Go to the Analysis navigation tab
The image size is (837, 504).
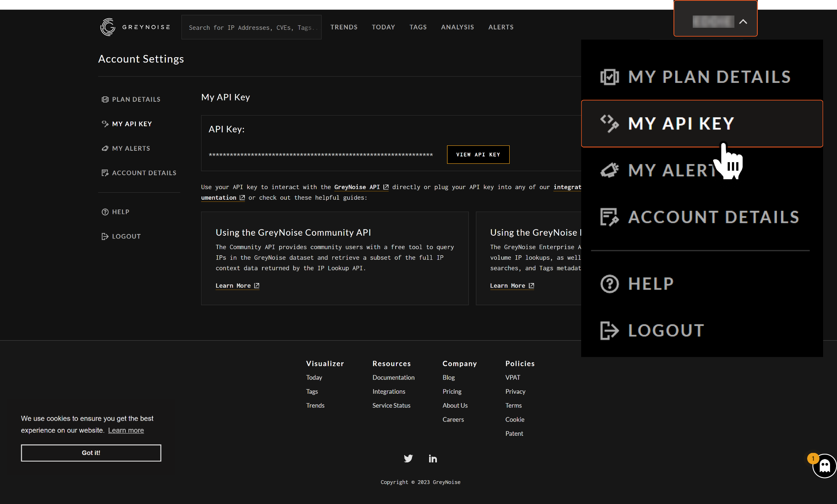tap(457, 27)
